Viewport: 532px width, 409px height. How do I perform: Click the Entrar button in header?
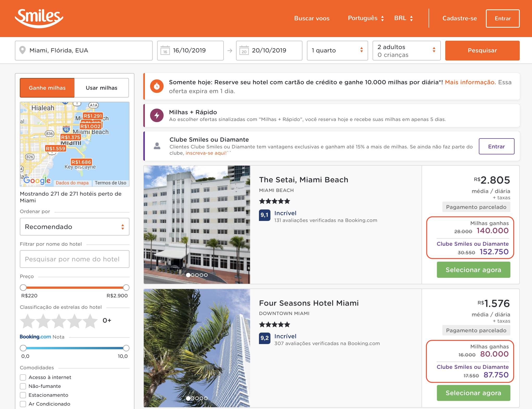pyautogui.click(x=503, y=18)
